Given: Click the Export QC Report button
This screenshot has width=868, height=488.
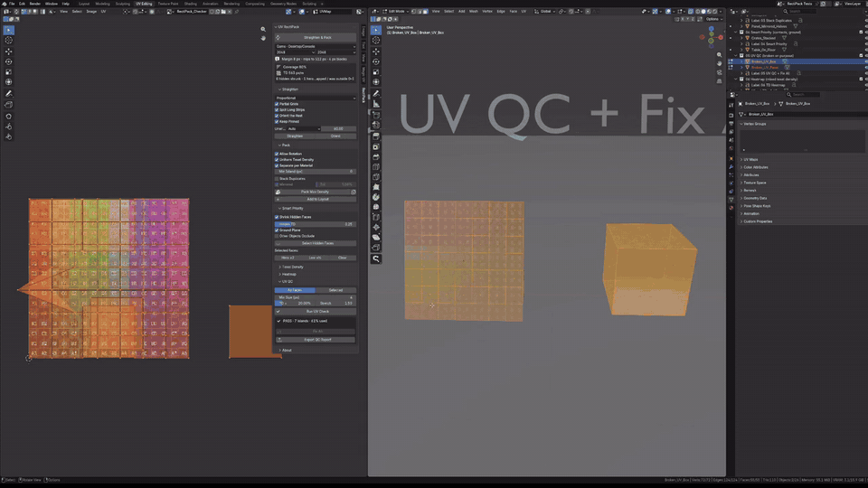Looking at the screenshot, I should 316,340.
